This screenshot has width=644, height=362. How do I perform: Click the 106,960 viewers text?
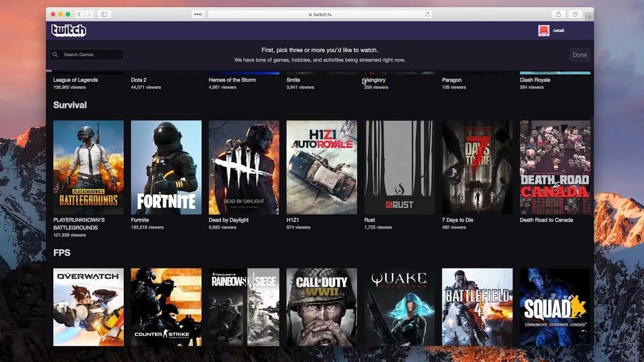[69, 87]
